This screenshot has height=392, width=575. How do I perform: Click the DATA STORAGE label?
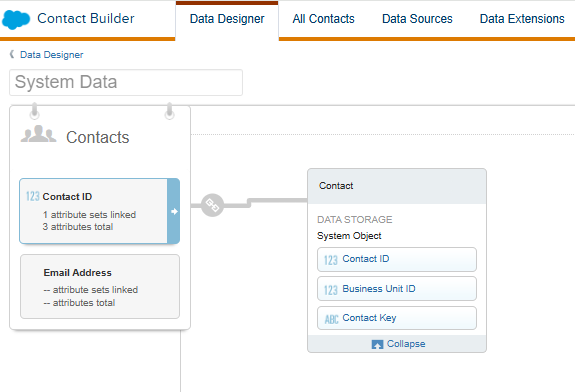355,219
